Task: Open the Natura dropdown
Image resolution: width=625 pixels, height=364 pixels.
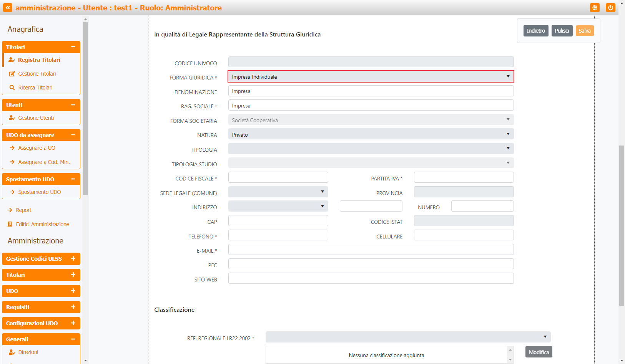Action: 371,134
